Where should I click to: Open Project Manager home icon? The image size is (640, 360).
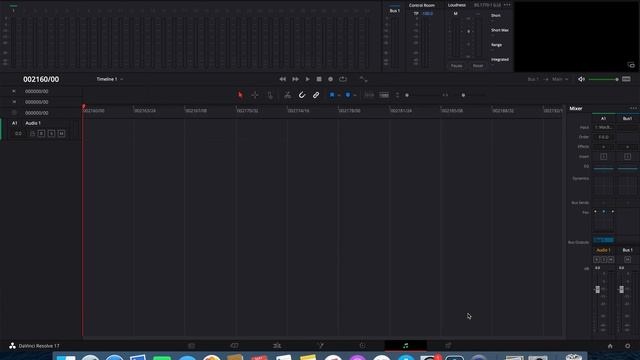pos(610,346)
